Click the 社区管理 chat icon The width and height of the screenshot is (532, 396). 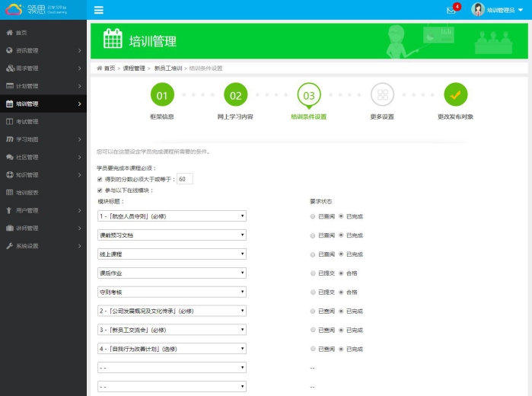tap(9, 157)
